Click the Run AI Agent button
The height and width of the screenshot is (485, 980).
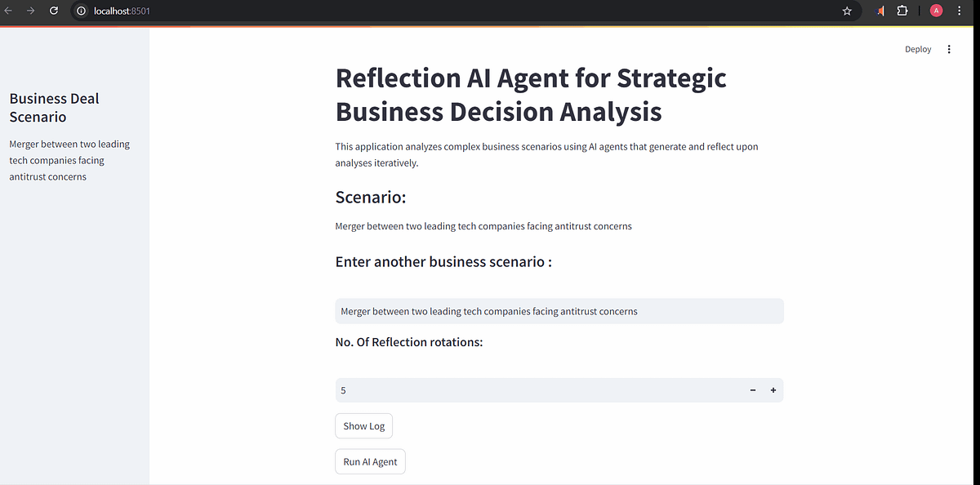370,461
